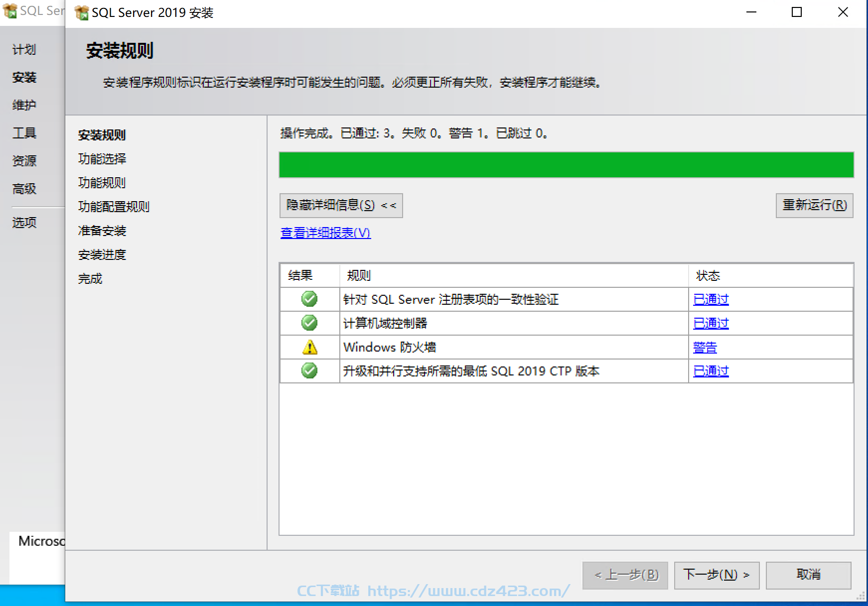Click the 规则 column header

[514, 275]
